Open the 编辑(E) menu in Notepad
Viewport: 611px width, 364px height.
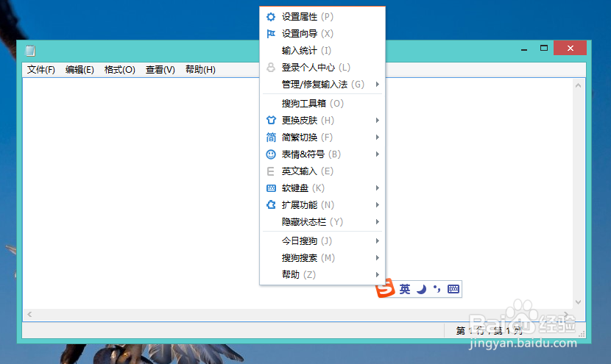(x=80, y=70)
